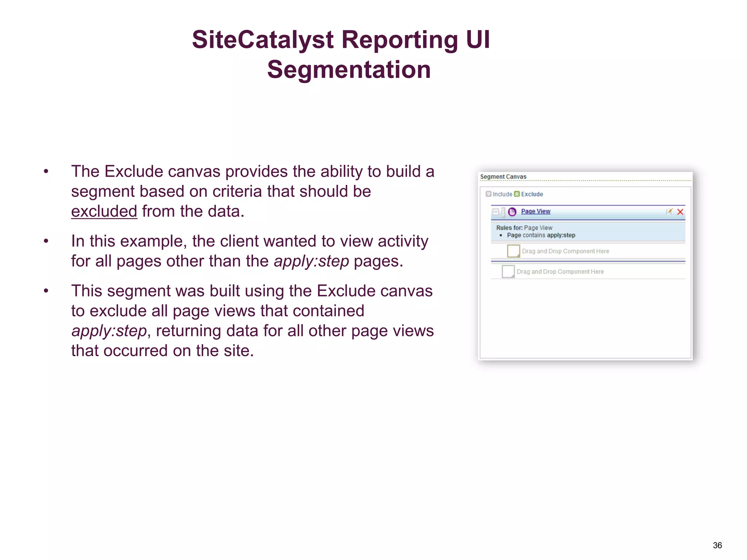
Task: Click the 'Rules for: Page View' text
Action: tap(524, 228)
